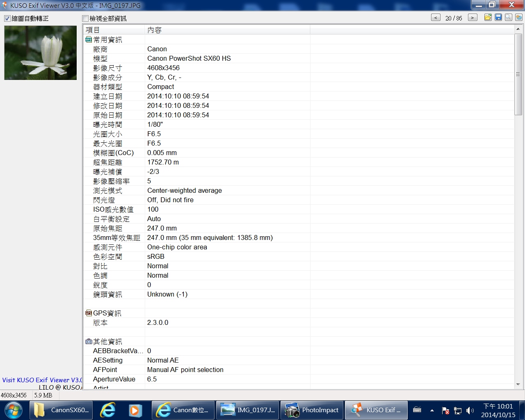Click the 35mm等效焦距 row label

[x=116, y=238]
